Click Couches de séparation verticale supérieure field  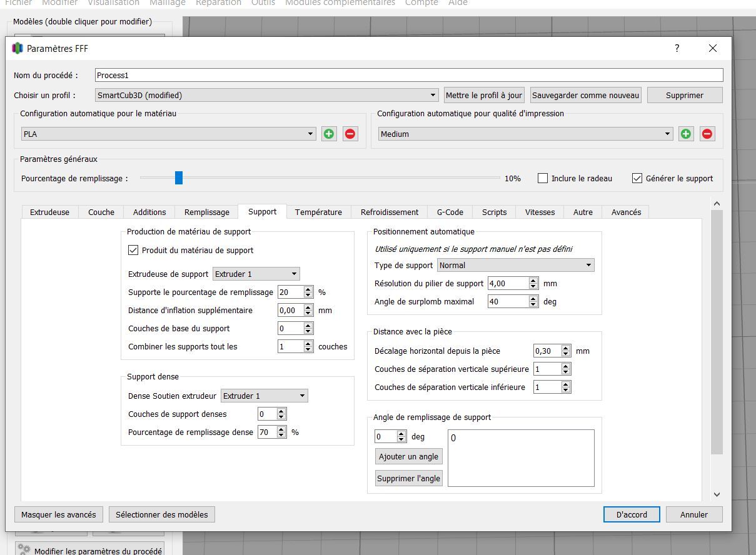[552, 369]
